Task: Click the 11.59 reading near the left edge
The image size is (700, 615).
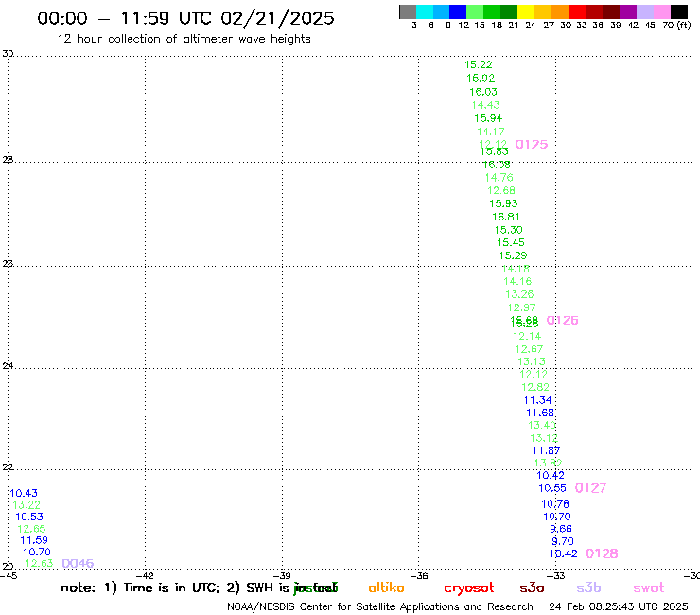Action: (x=34, y=540)
